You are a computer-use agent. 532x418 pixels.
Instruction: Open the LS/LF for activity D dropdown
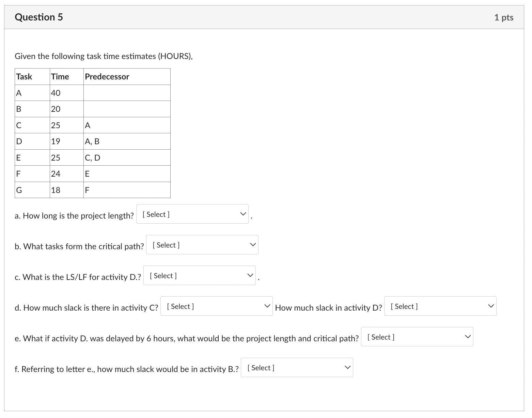pyautogui.click(x=199, y=275)
